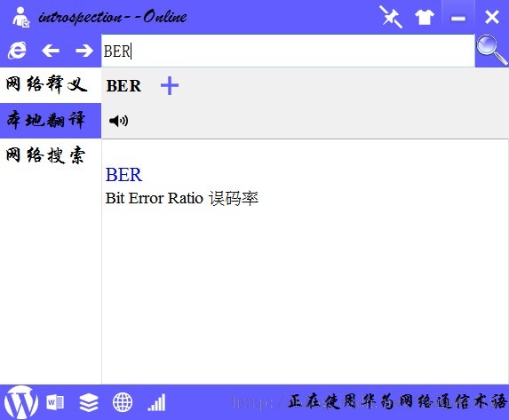Open the WordPress icon in bottom bar

[20, 402]
